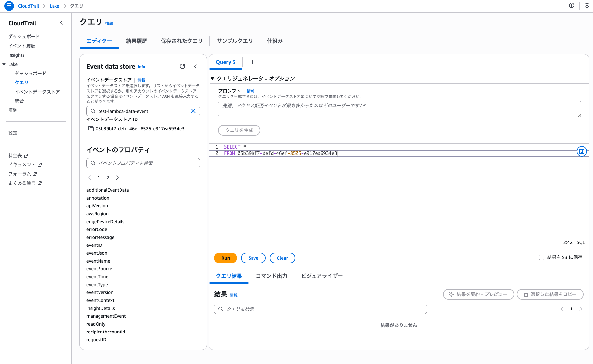Run the current query

click(x=225, y=258)
